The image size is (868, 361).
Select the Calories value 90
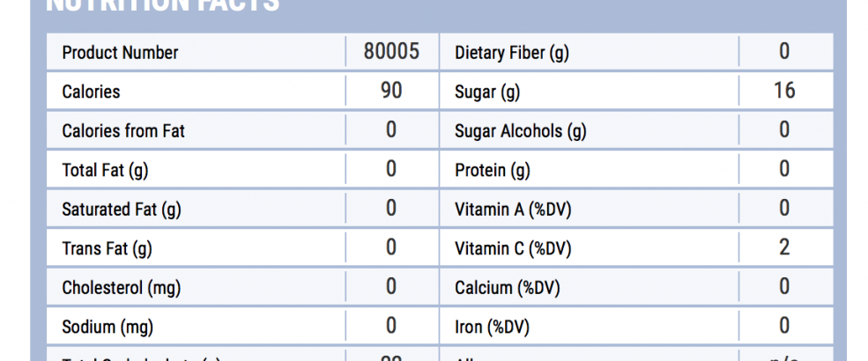(391, 91)
